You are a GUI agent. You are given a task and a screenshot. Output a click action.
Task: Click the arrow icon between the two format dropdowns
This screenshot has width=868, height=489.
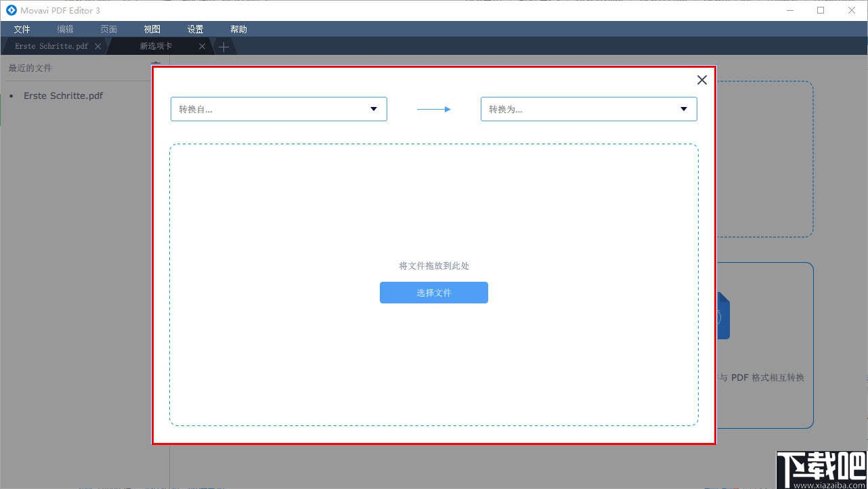click(433, 108)
